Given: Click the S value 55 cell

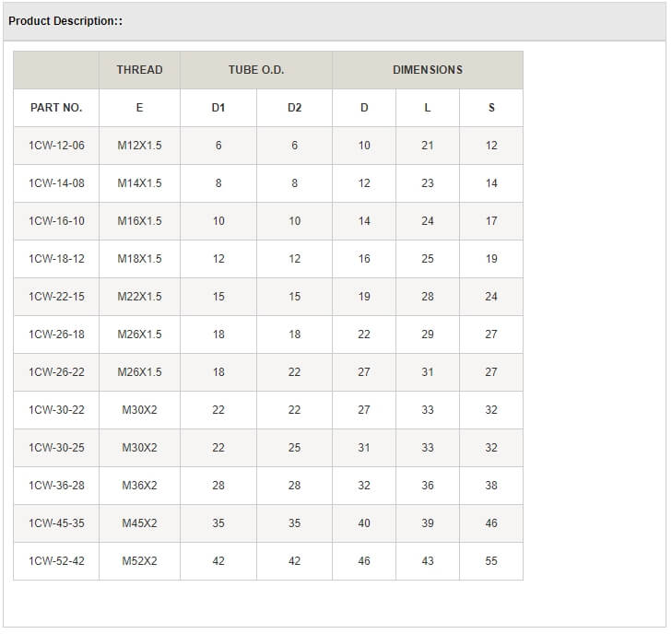Looking at the screenshot, I should (491, 561).
